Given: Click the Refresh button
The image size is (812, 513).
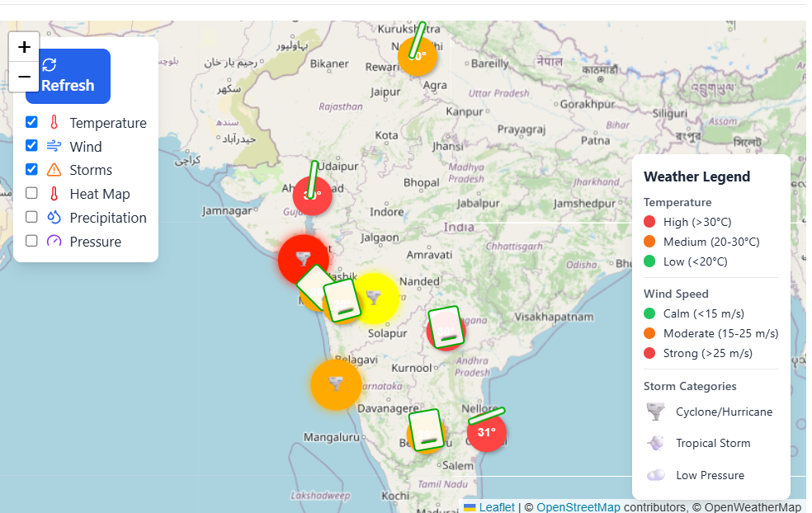Looking at the screenshot, I should pyautogui.click(x=68, y=76).
